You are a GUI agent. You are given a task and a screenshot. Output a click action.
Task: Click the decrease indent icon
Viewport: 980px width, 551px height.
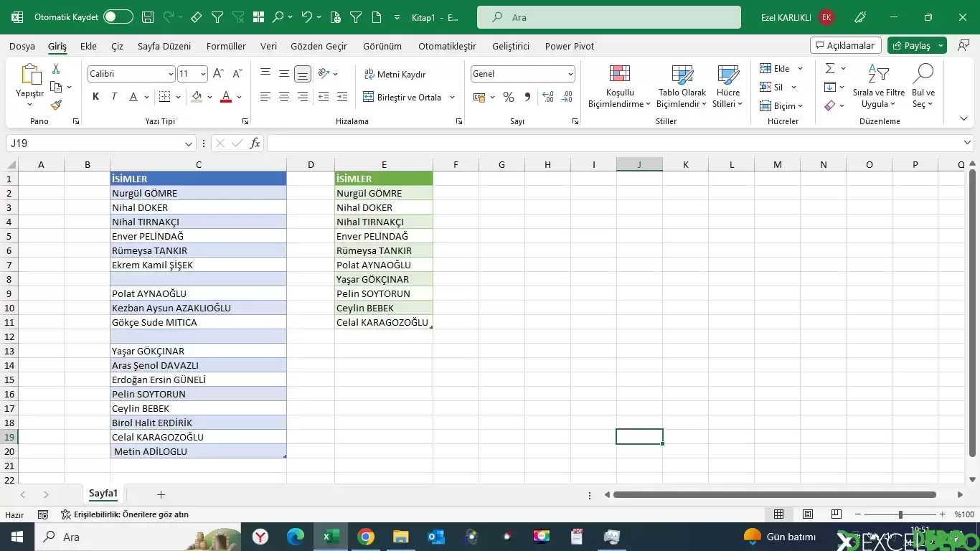pyautogui.click(x=324, y=97)
